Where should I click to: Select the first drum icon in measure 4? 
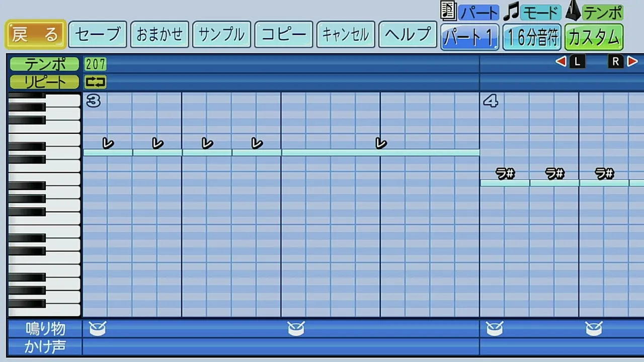pyautogui.click(x=495, y=329)
